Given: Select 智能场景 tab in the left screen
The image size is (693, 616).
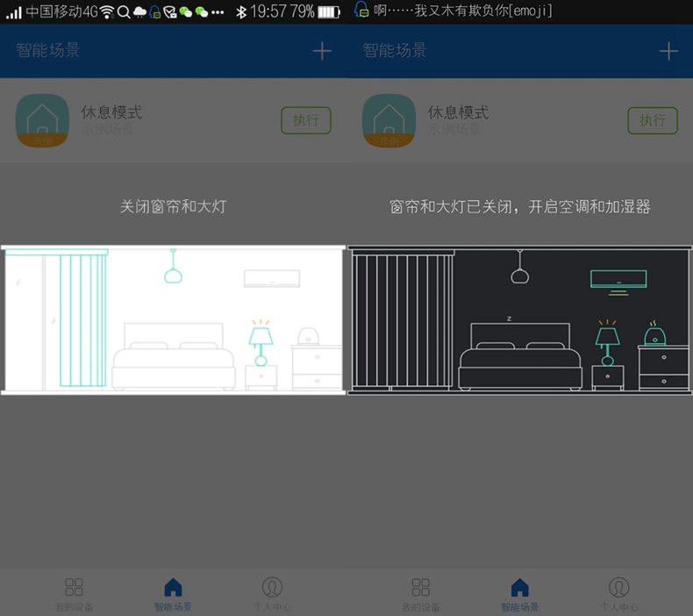Looking at the screenshot, I should [x=173, y=593].
